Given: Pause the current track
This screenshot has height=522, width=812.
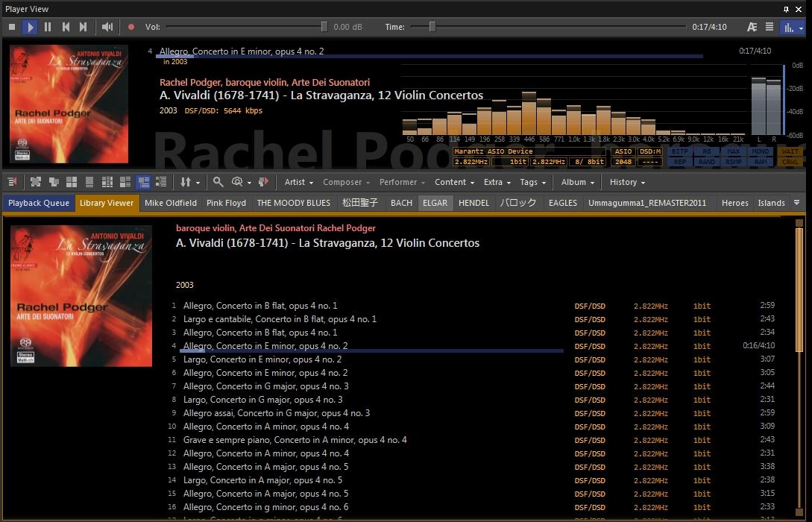Looking at the screenshot, I should (x=48, y=27).
